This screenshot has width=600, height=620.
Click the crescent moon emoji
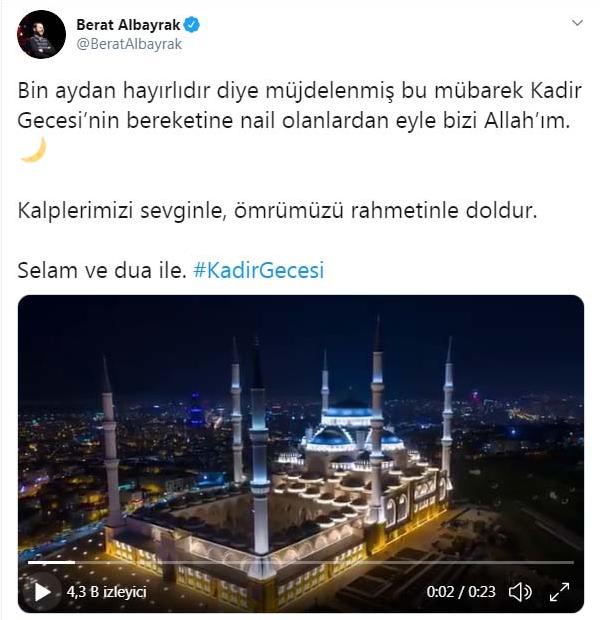click(34, 149)
